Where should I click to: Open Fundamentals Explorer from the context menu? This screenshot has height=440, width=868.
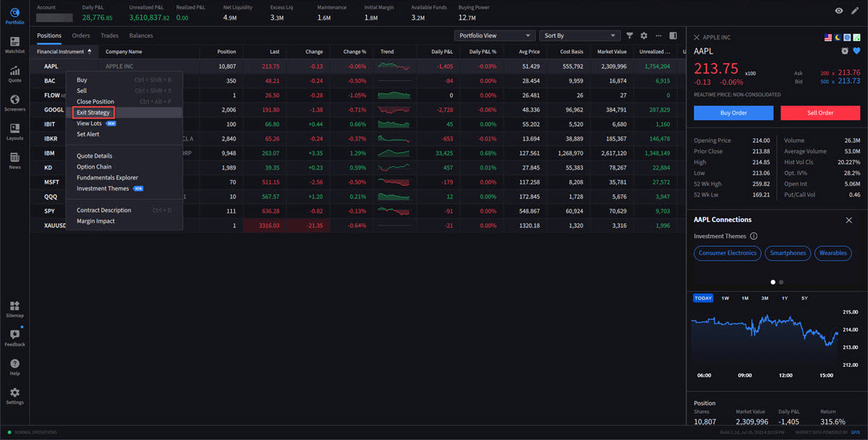124,178
